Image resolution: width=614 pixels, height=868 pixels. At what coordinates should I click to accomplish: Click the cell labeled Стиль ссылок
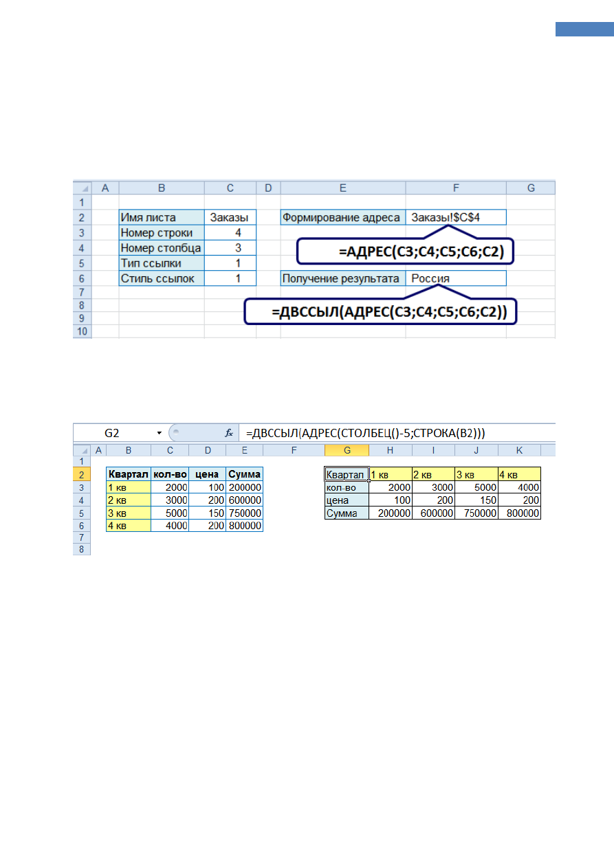pyautogui.click(x=162, y=278)
